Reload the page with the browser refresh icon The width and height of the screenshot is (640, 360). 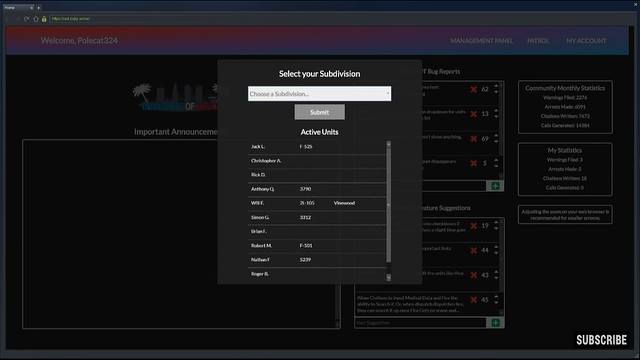coord(27,19)
